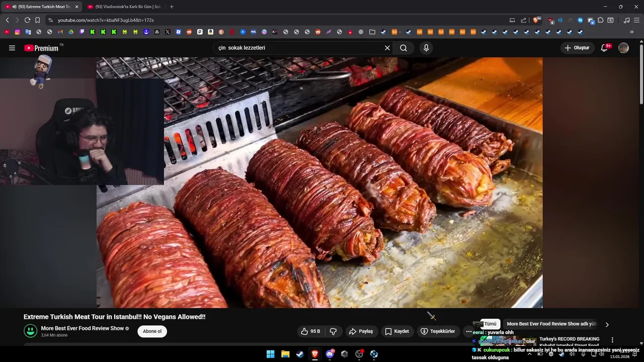
Task: Show more filter chips with right chevron
Action: [x=607, y=324]
